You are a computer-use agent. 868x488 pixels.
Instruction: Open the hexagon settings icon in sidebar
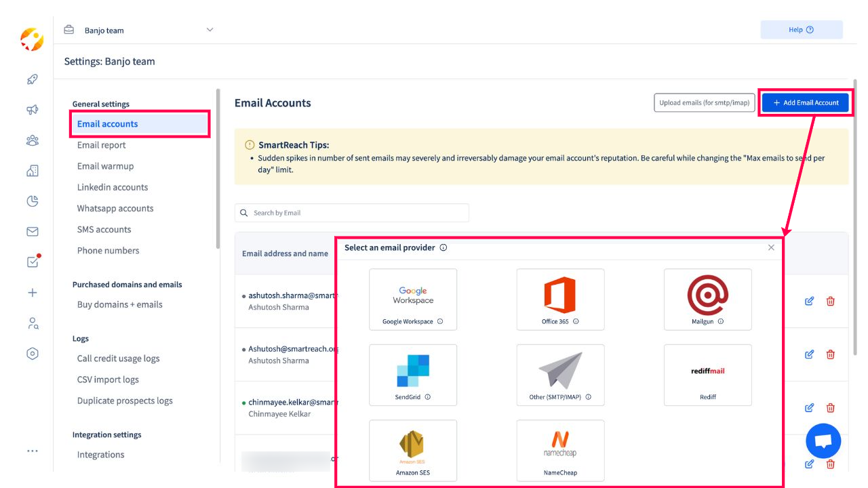pos(32,354)
